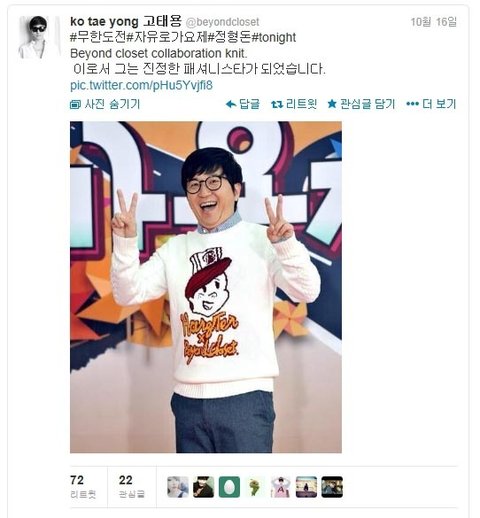Open the pic.twitter.com/pHu5Yvjfi8 link

141,85
